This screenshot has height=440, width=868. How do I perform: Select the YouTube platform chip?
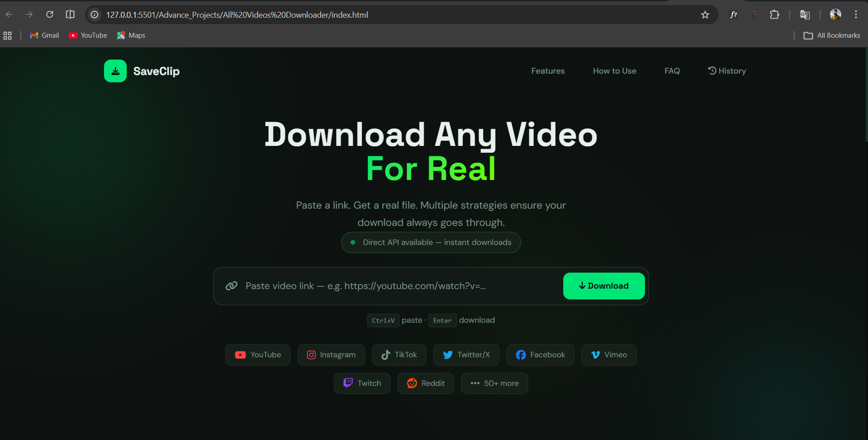[x=258, y=355]
